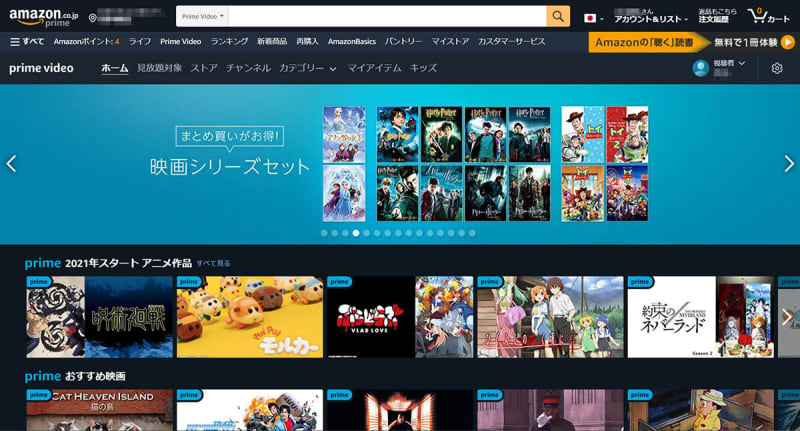
Task: Open the マイストア link
Action: (450, 42)
